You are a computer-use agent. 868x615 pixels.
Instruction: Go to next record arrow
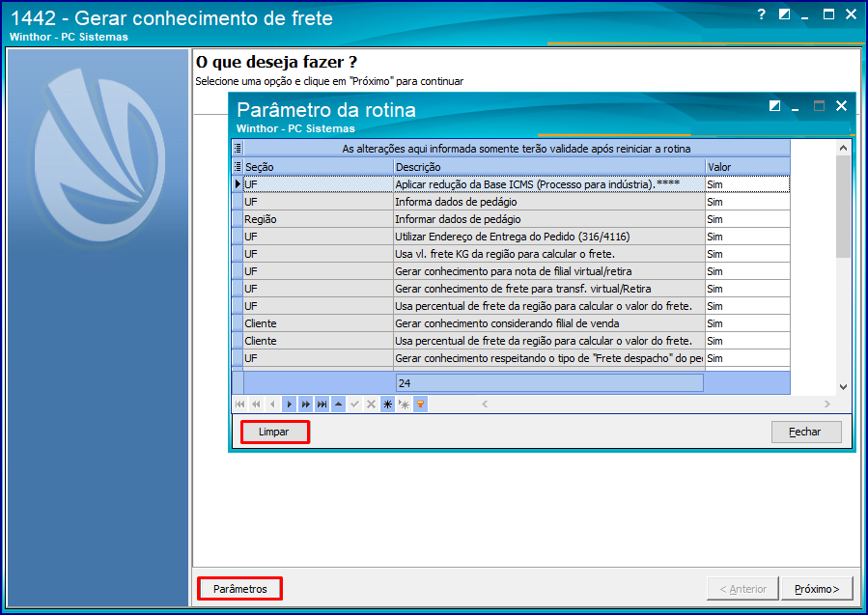[289, 405]
